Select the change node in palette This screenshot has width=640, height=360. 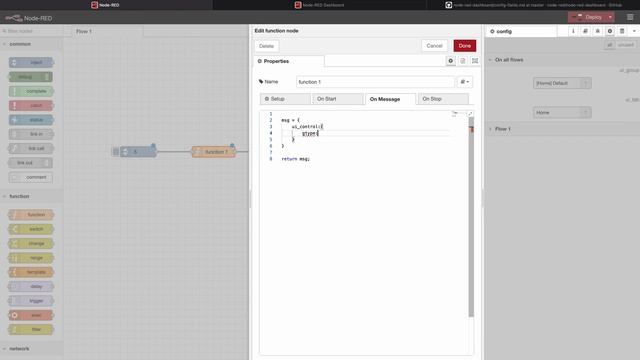pyautogui.click(x=31, y=244)
